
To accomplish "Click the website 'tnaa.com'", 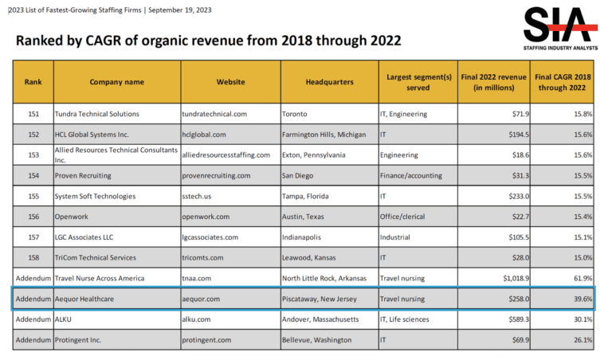I will pos(196,278).
